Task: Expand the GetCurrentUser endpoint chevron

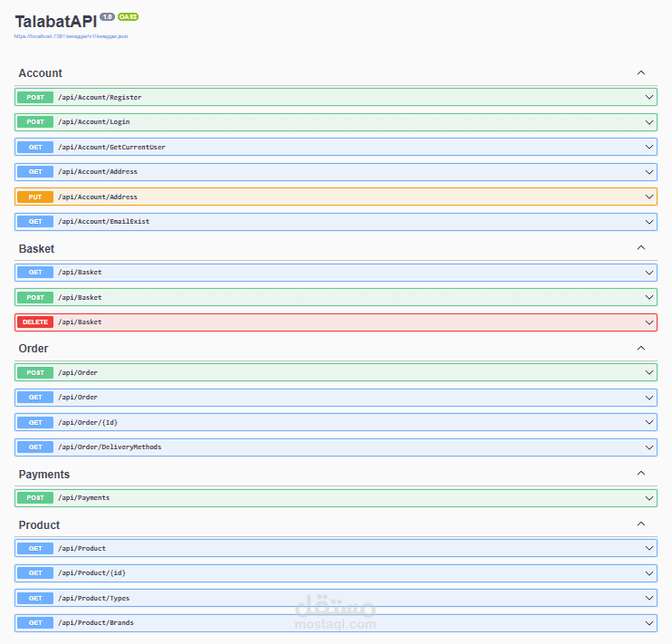Action: [x=649, y=147]
